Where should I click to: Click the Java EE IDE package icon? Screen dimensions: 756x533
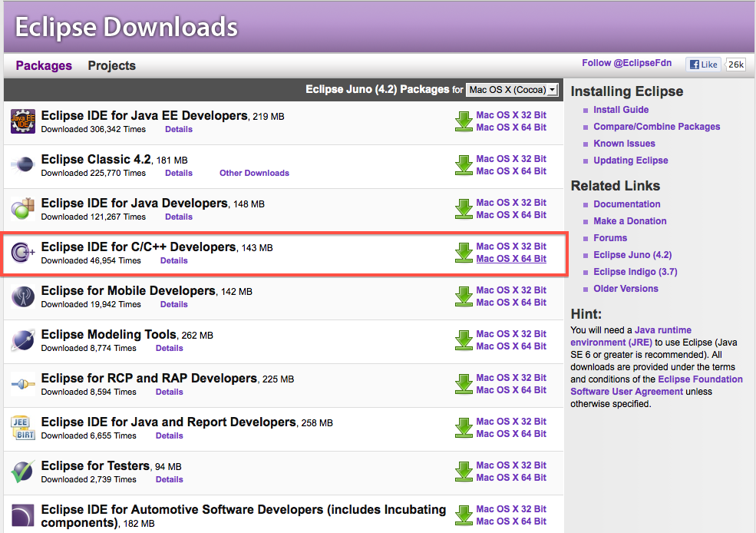click(23, 121)
